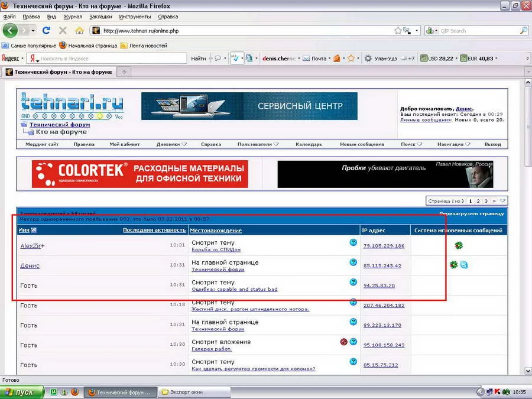The height and width of the screenshot is (399, 532).
Task: Click Перезагрузить страницу link
Action: click(x=471, y=213)
